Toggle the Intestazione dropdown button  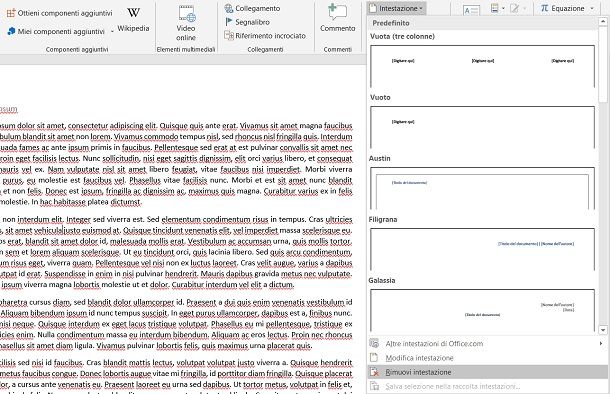pos(397,8)
